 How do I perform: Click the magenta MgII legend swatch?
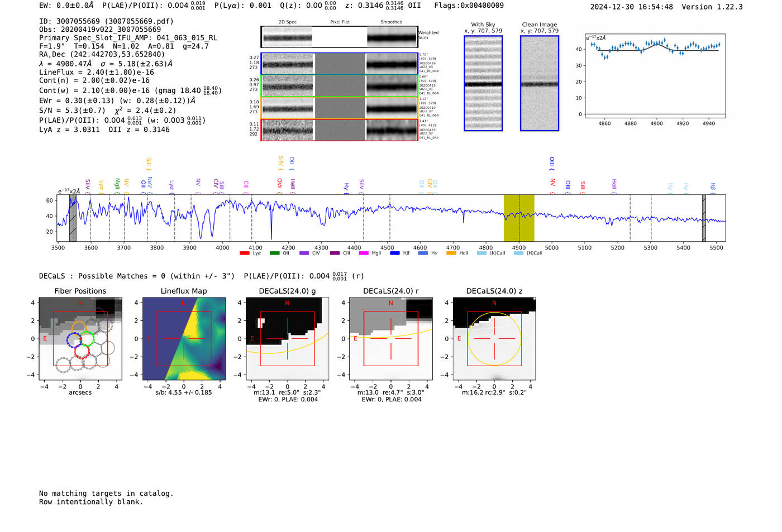pos(363,253)
